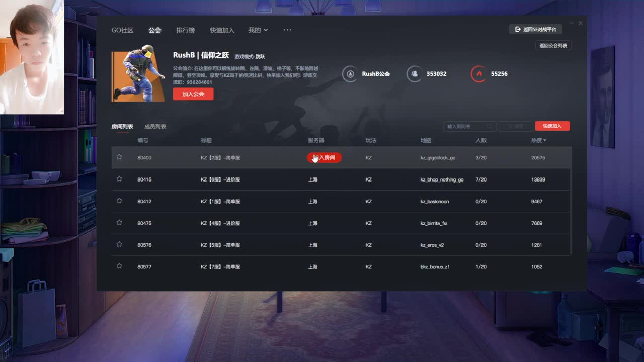Focus the 输入房间号 input field
This screenshot has height=362, width=644.
coord(470,126)
